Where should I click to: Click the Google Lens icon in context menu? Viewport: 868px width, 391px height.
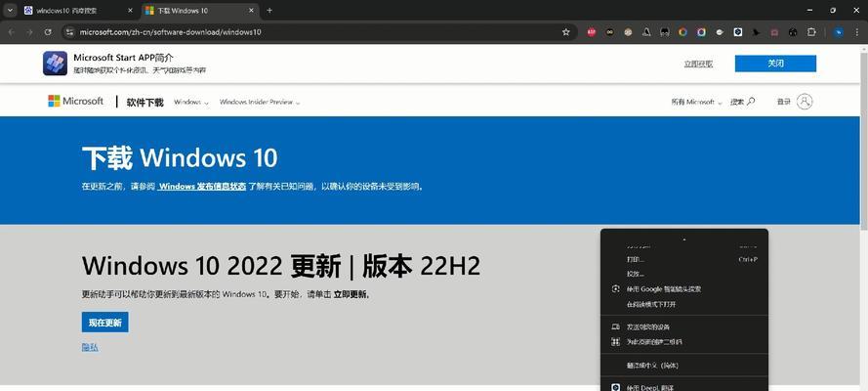615,289
